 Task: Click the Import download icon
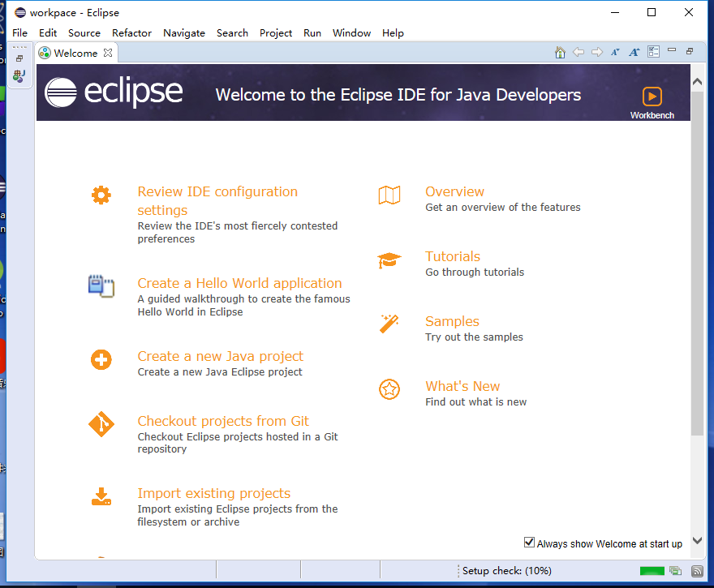(101, 496)
